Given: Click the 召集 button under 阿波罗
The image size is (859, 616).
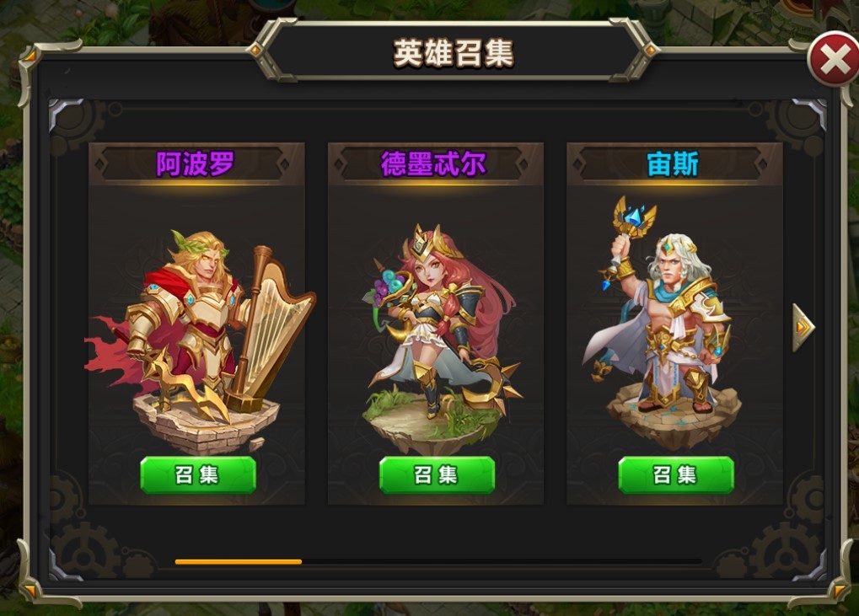Looking at the screenshot, I should pyautogui.click(x=198, y=474).
